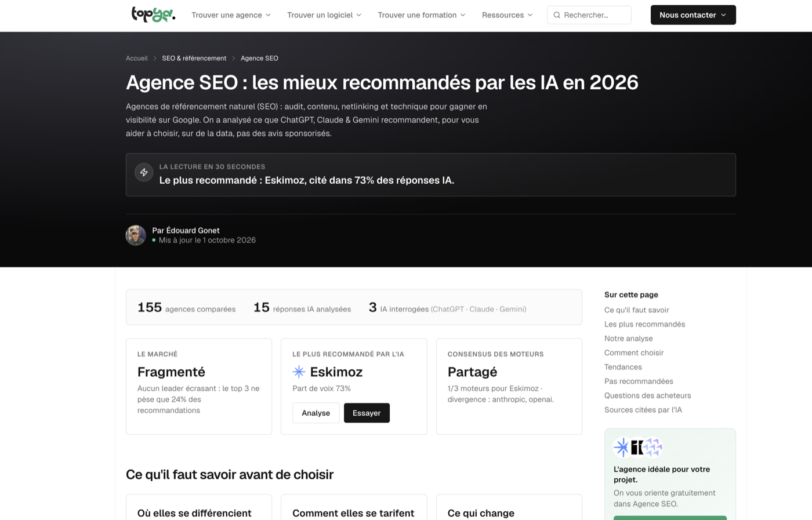Image resolution: width=812 pixels, height=520 pixels.
Task: Go to Questions des acheteurs section
Action: [648, 395]
